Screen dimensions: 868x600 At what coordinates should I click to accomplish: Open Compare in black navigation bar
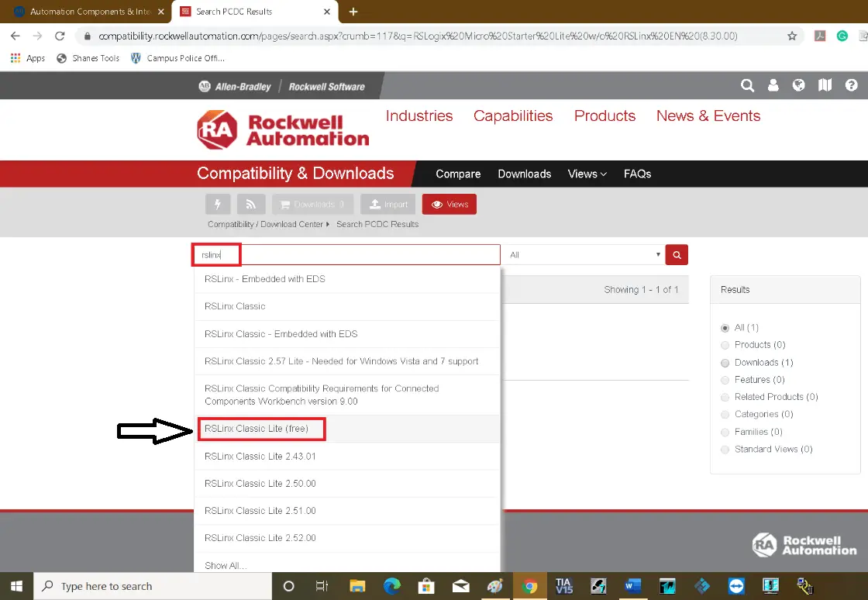pos(458,174)
